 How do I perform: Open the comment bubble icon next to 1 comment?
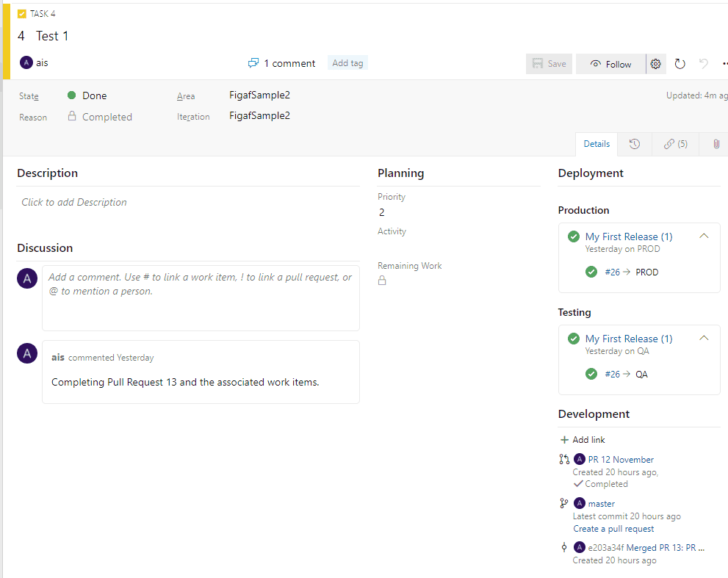click(x=253, y=63)
